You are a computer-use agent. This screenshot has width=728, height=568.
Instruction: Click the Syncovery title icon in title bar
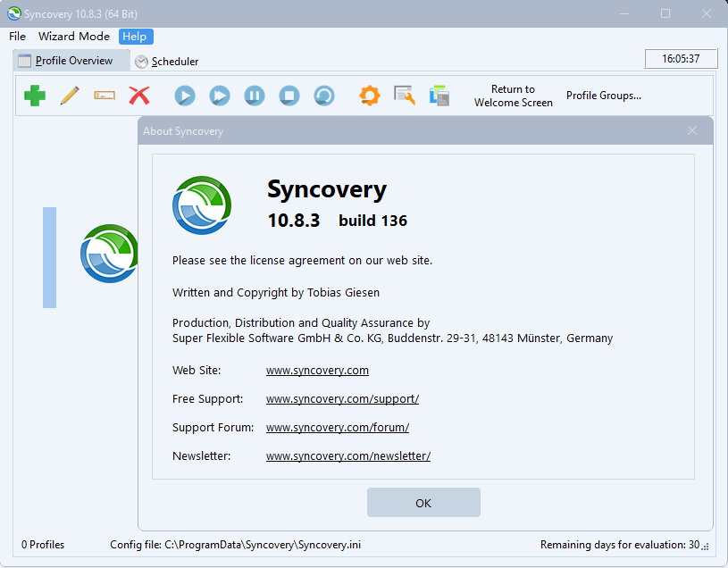click(x=14, y=13)
